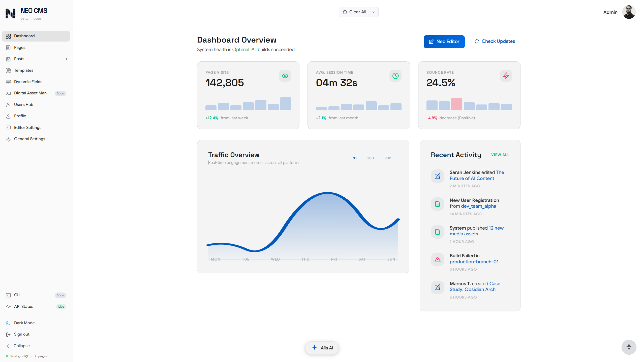Click the Build Failed warning icon
644x362 pixels.
pyautogui.click(x=437, y=260)
